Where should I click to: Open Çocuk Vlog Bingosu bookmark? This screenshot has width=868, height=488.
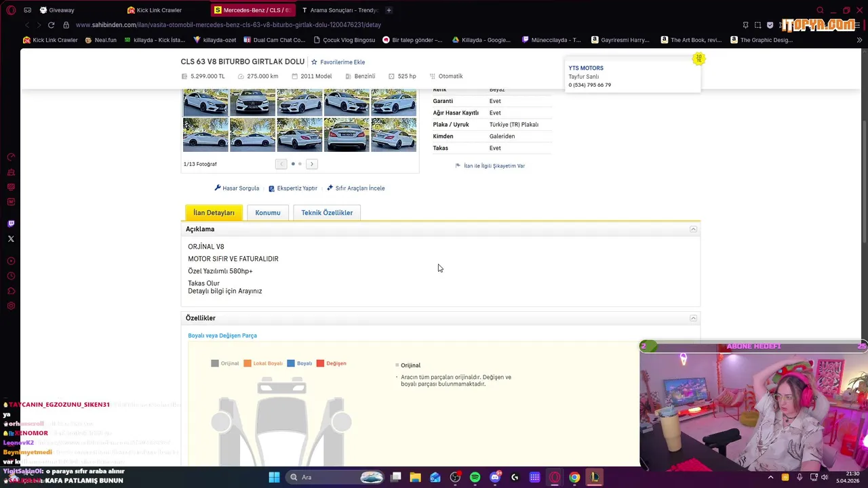click(344, 40)
